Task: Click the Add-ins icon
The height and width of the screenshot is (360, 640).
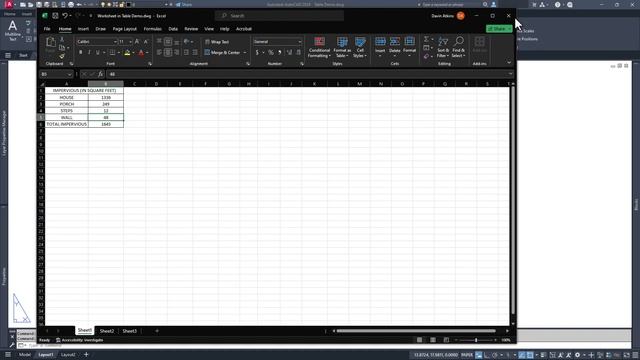Action: pos(480,42)
